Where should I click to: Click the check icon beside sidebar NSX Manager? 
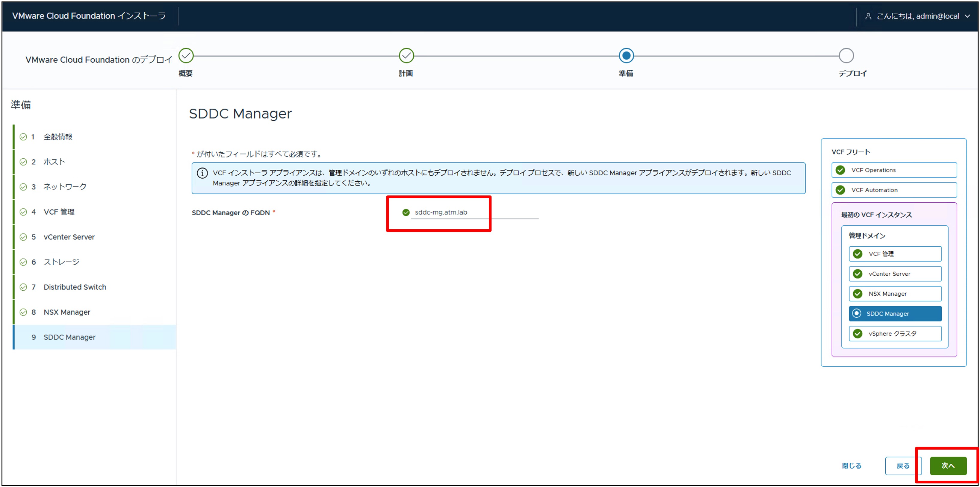pos(23,312)
